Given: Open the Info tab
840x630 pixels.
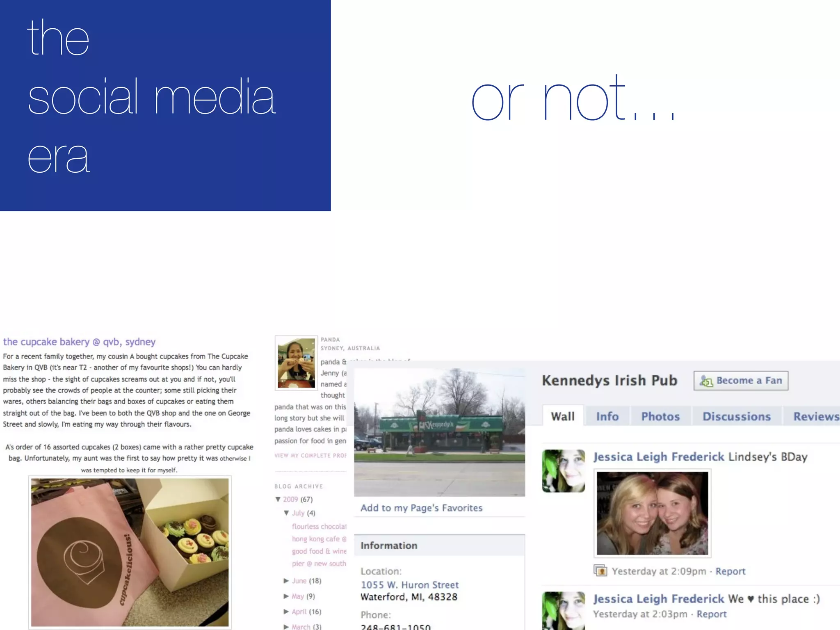Looking at the screenshot, I should pos(607,416).
